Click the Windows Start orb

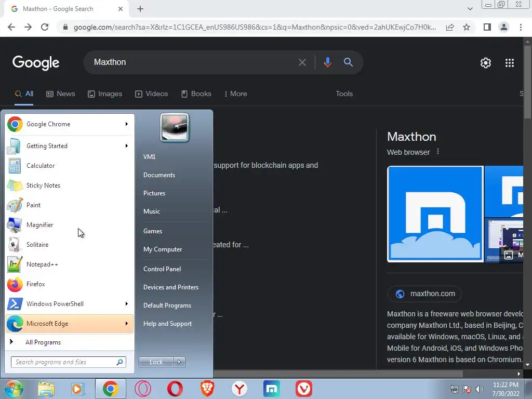[x=14, y=389]
